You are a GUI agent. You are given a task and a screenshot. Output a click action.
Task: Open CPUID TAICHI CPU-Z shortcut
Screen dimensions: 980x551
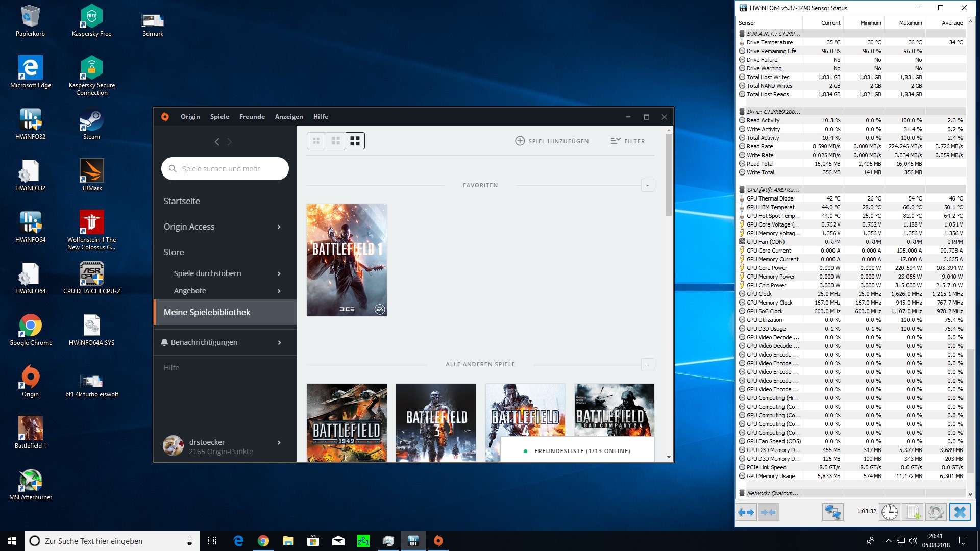click(x=91, y=278)
